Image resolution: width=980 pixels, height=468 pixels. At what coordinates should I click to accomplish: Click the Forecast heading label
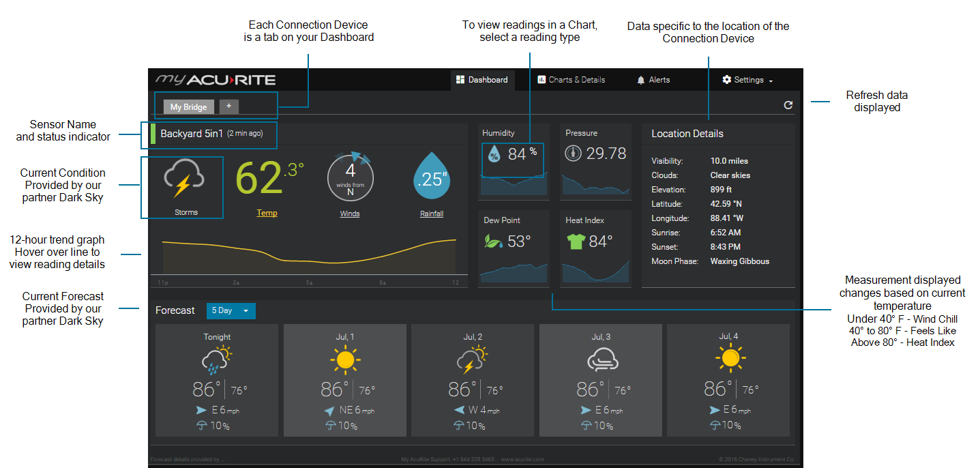pyautogui.click(x=175, y=310)
